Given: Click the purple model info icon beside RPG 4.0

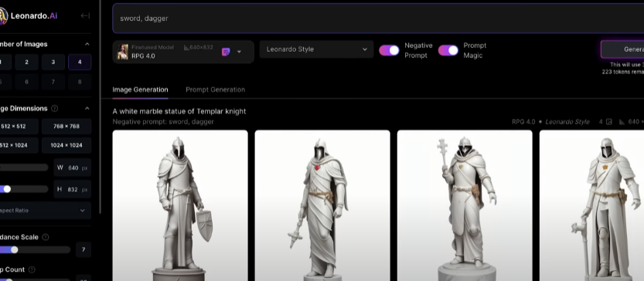Looking at the screenshot, I should point(226,52).
